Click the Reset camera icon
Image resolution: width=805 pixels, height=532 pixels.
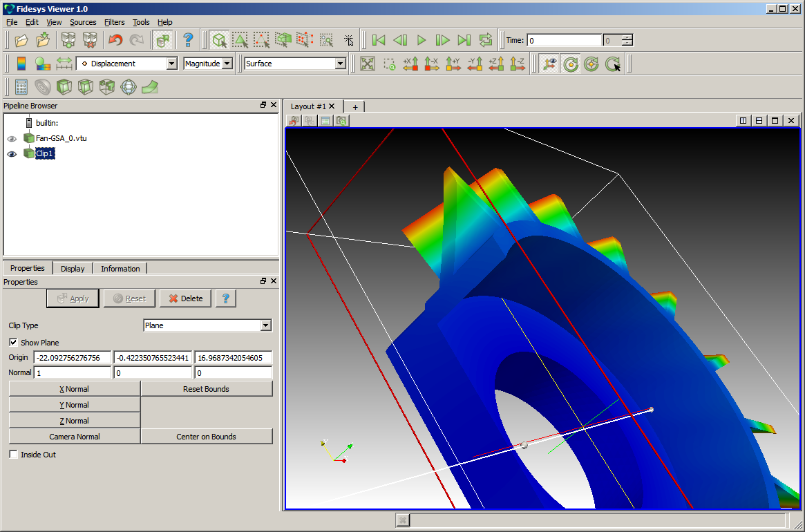[x=368, y=64]
